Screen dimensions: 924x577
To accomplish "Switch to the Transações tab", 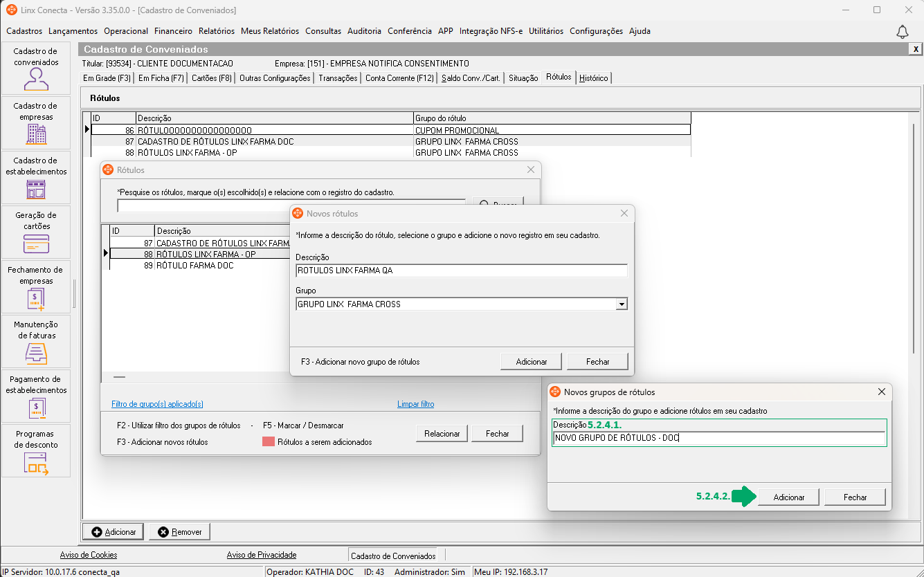I will [x=338, y=78].
